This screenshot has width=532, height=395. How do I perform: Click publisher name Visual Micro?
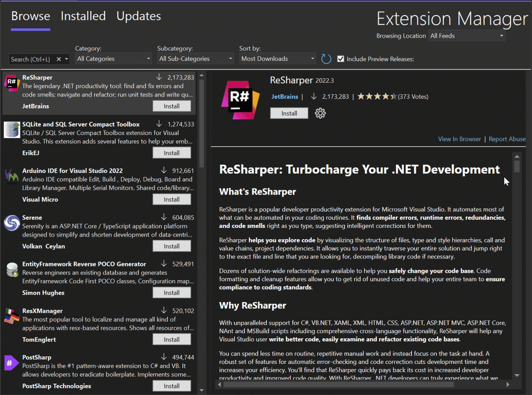40,199
